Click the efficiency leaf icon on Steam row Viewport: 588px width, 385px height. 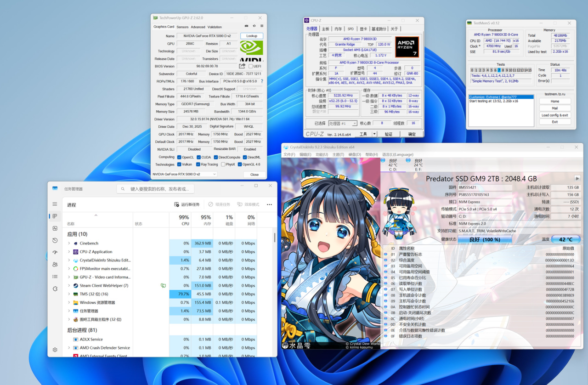point(163,286)
